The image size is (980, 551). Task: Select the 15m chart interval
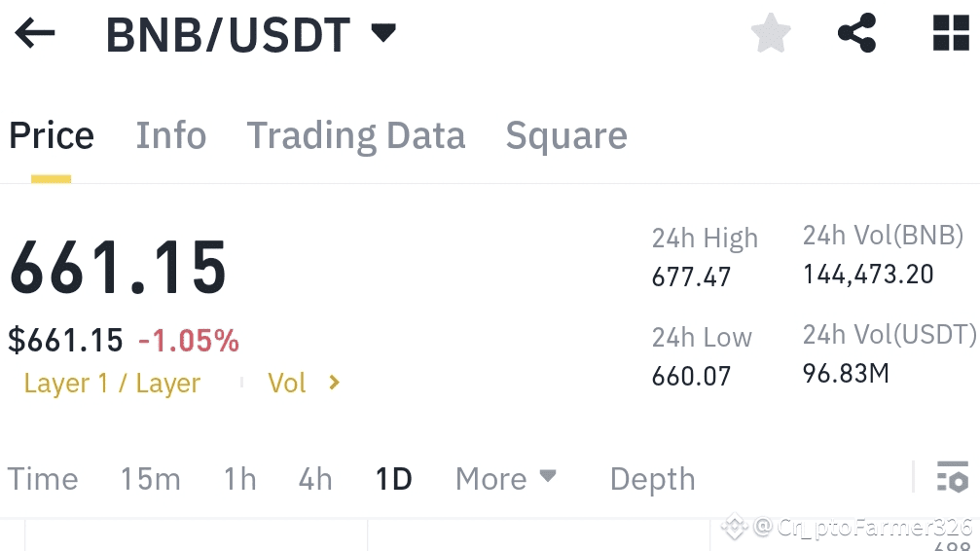pos(151,479)
